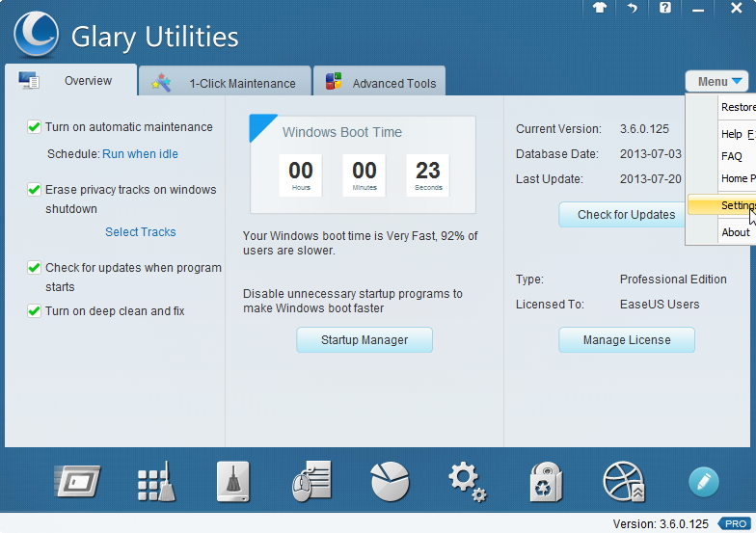756x533 pixels.
Task: Open the Disk Space Analyzer pie chart icon
Action: [390, 482]
